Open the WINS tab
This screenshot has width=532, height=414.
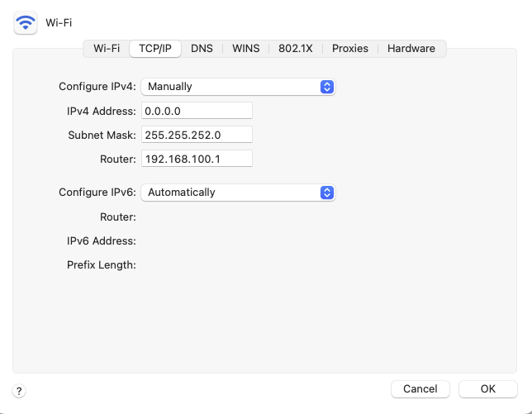245,49
